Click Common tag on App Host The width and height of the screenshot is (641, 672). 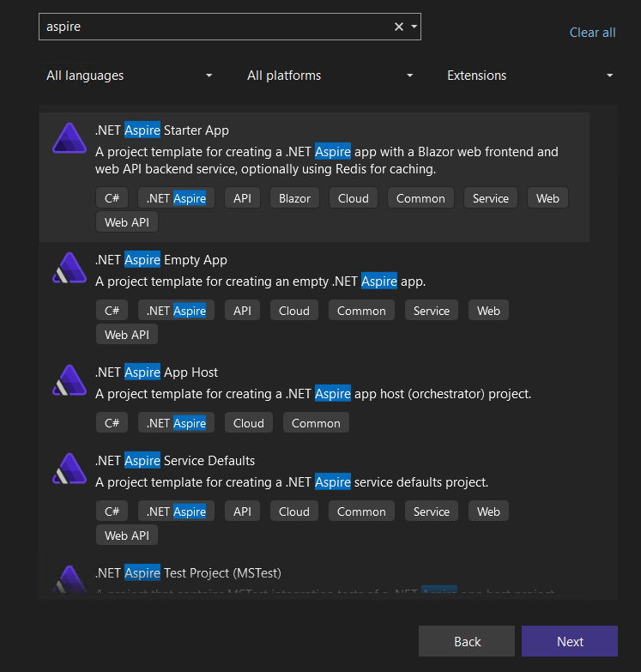click(316, 422)
